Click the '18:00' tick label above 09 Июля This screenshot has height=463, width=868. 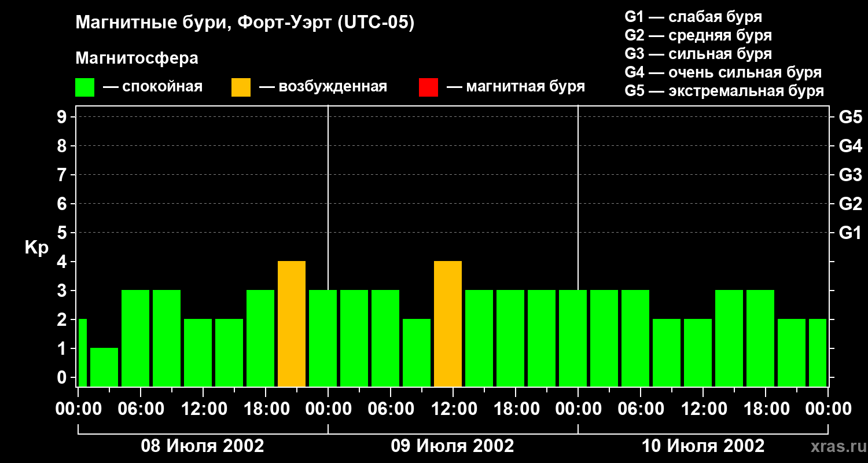tap(516, 409)
